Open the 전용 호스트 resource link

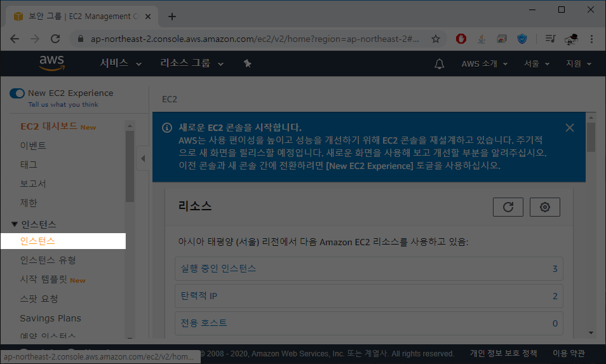point(204,323)
